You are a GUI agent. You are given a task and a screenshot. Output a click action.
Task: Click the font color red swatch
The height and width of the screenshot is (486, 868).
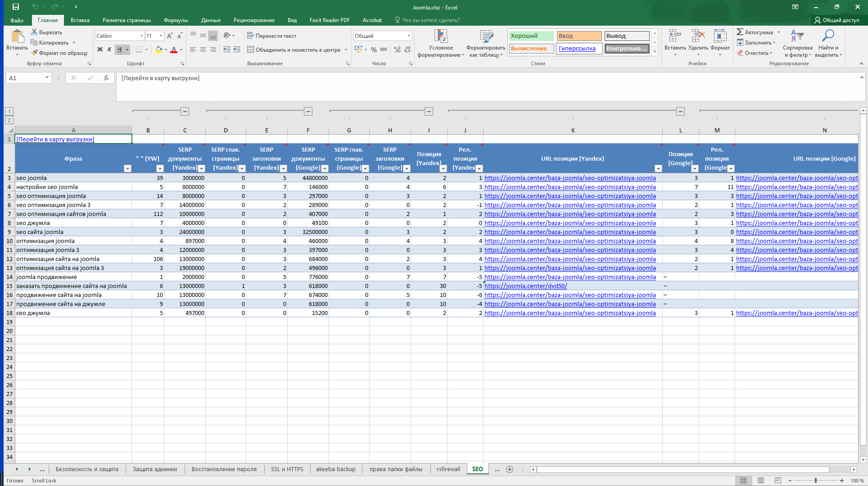point(174,49)
